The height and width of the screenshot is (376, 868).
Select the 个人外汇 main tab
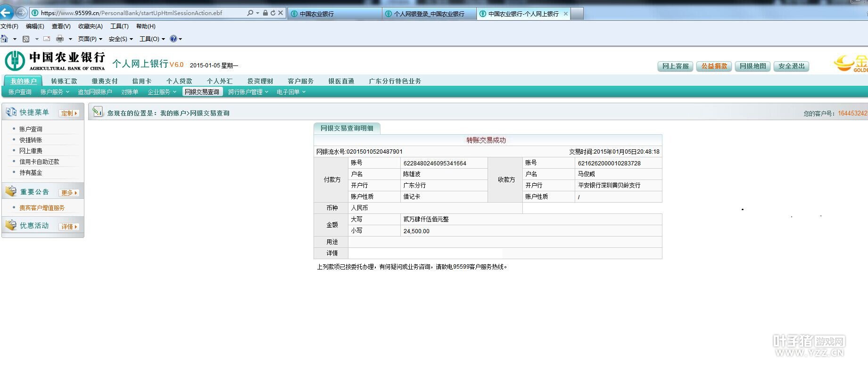pyautogui.click(x=220, y=81)
